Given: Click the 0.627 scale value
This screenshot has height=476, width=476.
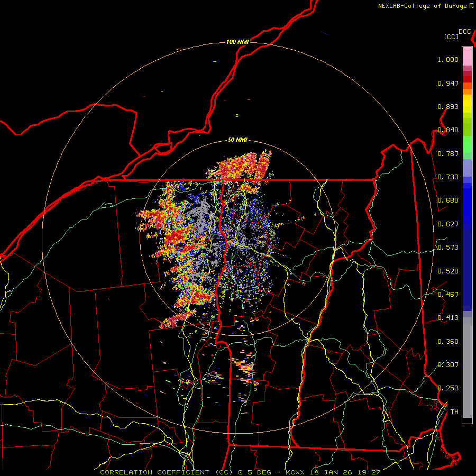Looking at the screenshot, I should (448, 224).
